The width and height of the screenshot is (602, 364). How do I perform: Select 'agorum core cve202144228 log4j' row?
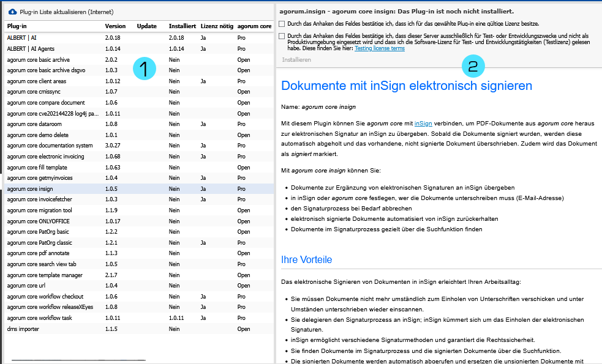(139, 114)
